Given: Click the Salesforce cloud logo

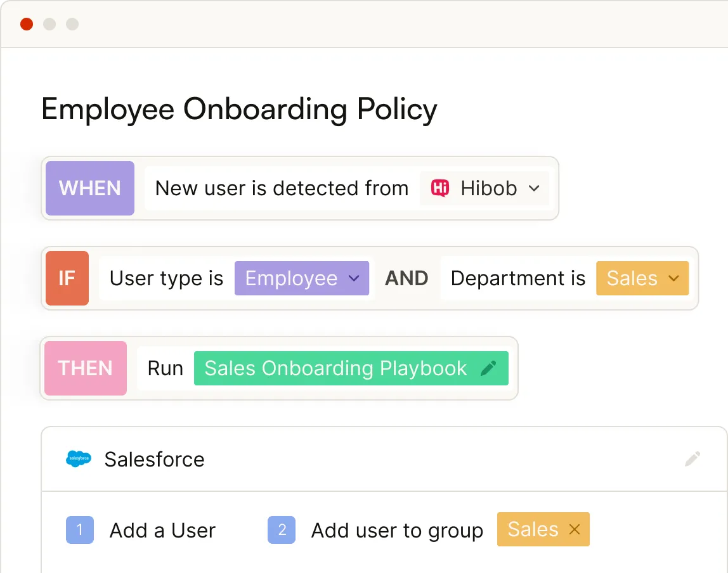Looking at the screenshot, I should pyautogui.click(x=79, y=459).
